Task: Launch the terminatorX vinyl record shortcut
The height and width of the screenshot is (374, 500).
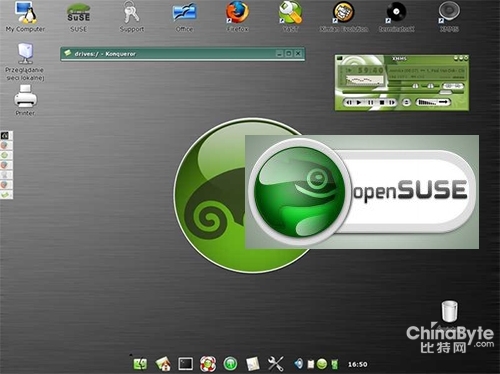Action: coord(397,17)
